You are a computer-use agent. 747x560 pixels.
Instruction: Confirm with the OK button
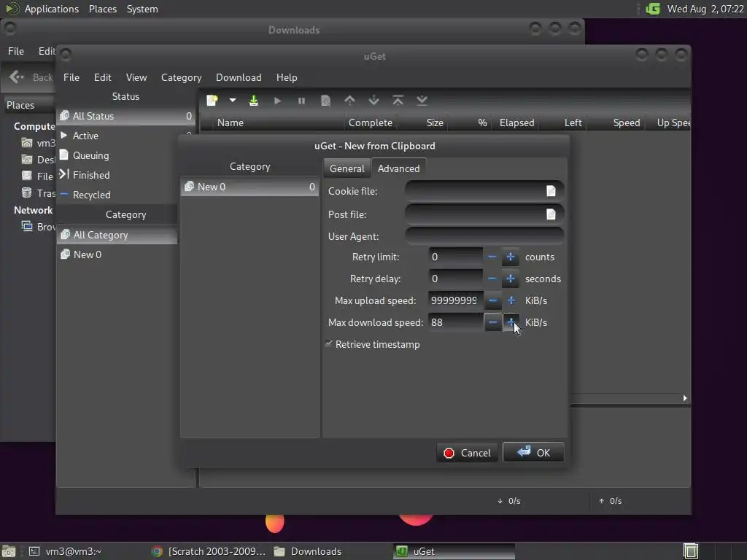[533, 453]
